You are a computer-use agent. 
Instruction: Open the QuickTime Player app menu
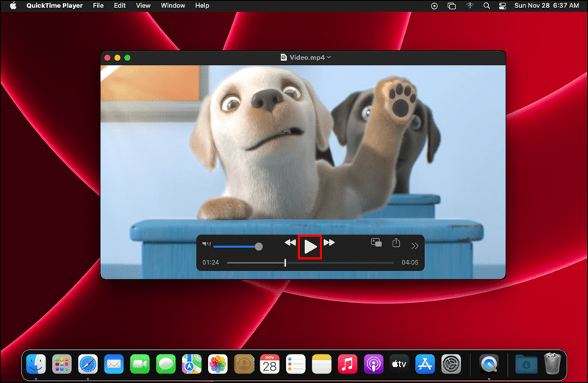point(54,6)
